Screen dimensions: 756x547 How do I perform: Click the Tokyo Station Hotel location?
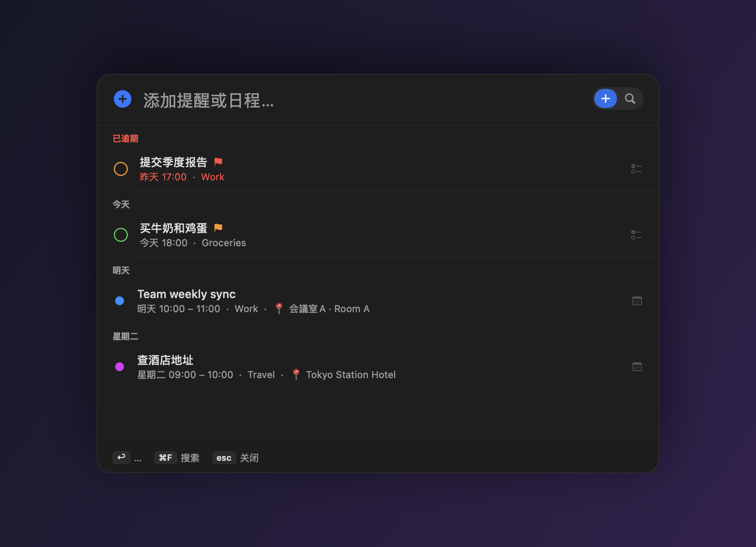coord(351,375)
